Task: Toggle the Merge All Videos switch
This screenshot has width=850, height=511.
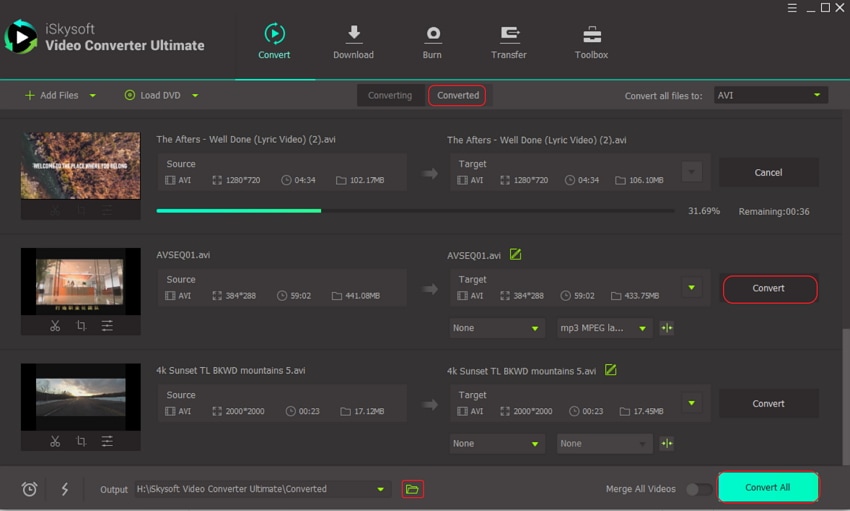Action: click(x=699, y=489)
